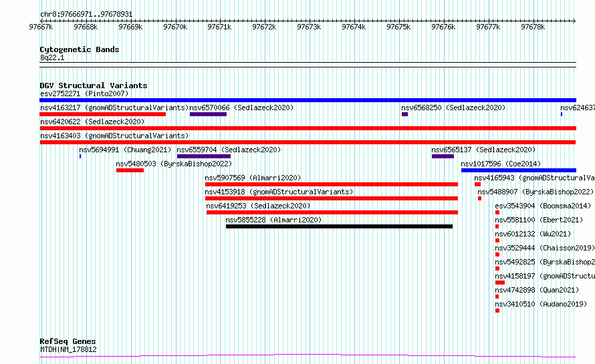Open the nsv6559704 (Sedlazeck2020) label

pos(229,150)
